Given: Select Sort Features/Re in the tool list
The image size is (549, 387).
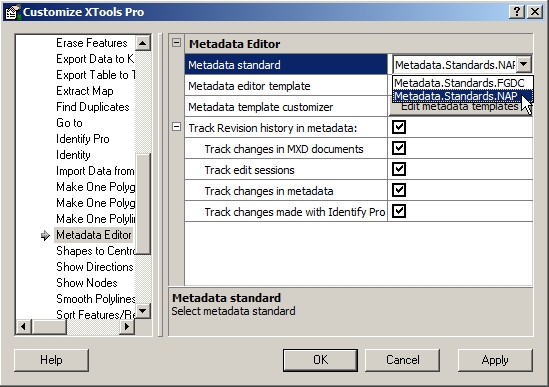Looking at the screenshot, I should (95, 314).
